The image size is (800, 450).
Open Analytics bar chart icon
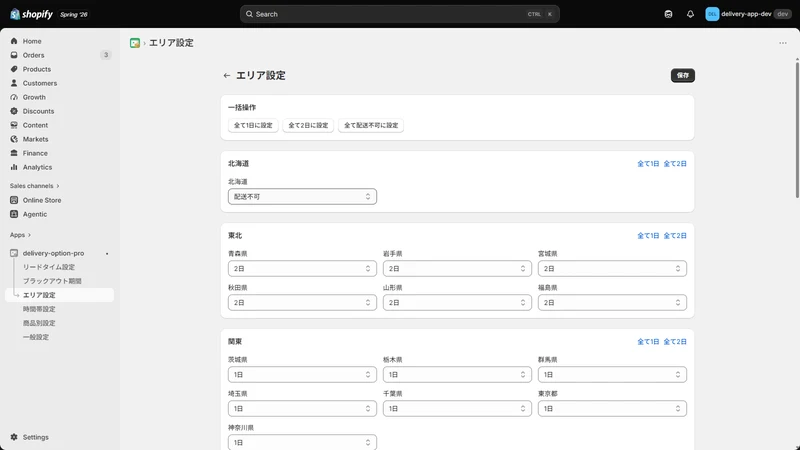click(14, 167)
